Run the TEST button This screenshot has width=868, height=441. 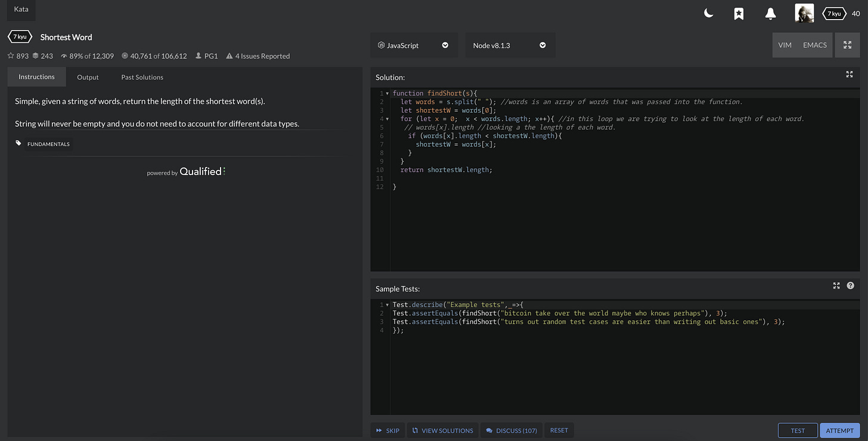pyautogui.click(x=798, y=430)
